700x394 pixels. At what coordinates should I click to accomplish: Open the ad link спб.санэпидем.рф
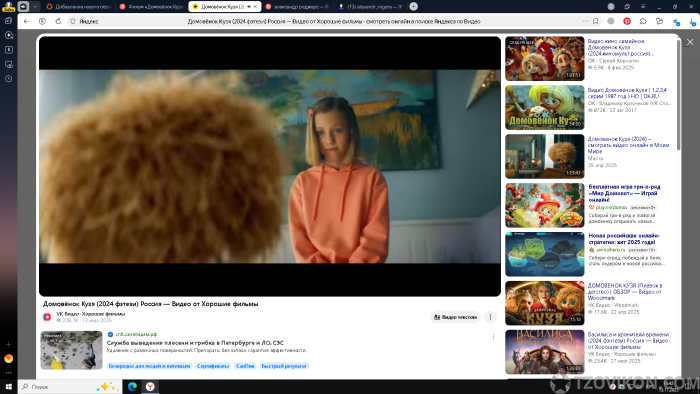(136, 334)
